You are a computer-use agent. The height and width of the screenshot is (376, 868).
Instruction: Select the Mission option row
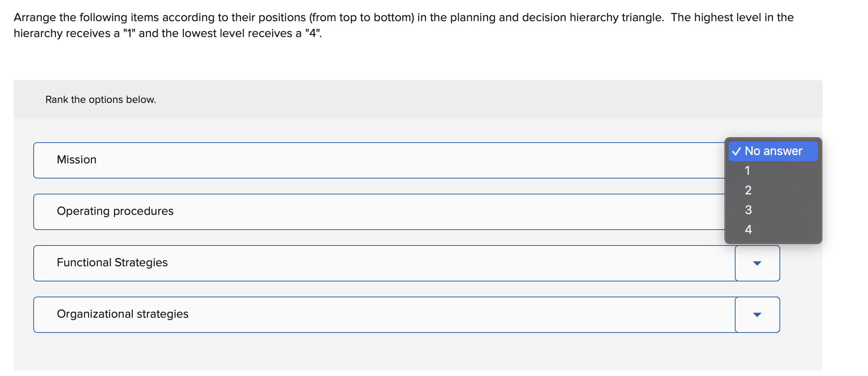(x=341, y=160)
